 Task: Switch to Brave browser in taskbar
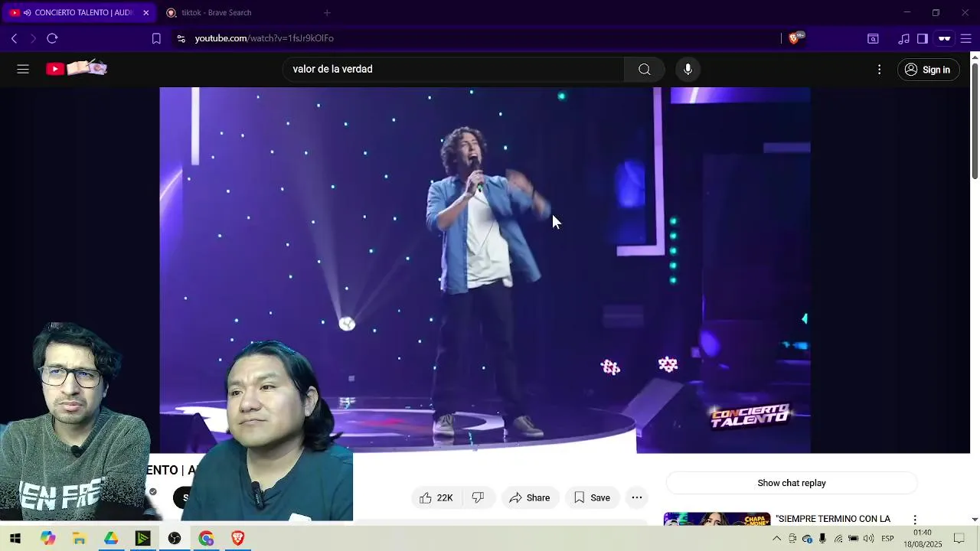[x=238, y=539]
